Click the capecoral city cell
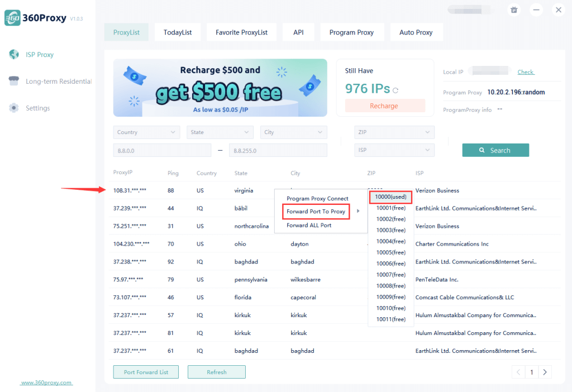The height and width of the screenshot is (392, 572). [x=303, y=297]
